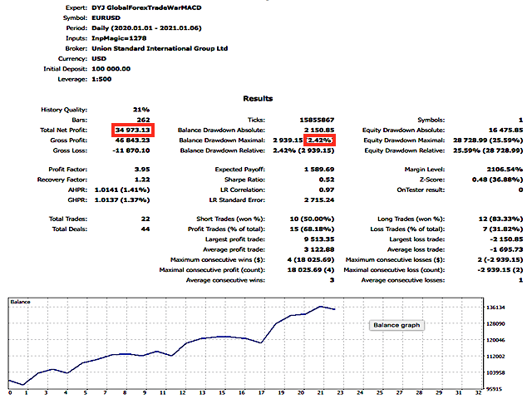Click Maximal consecutive profit 18 025.69 (4)
The image size is (532, 399).
311,269
